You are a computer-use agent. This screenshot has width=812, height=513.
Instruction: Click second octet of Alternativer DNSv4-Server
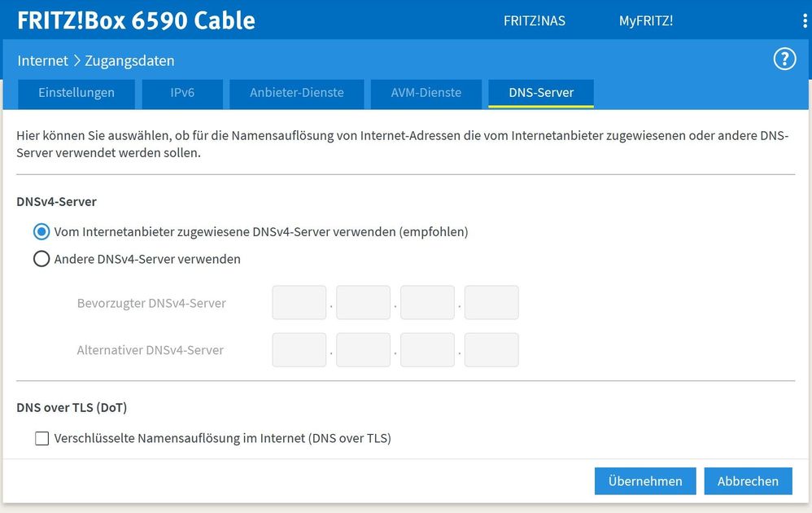[363, 350]
